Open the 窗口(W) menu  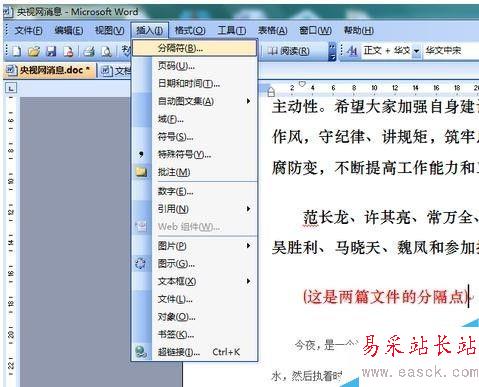[x=315, y=30]
